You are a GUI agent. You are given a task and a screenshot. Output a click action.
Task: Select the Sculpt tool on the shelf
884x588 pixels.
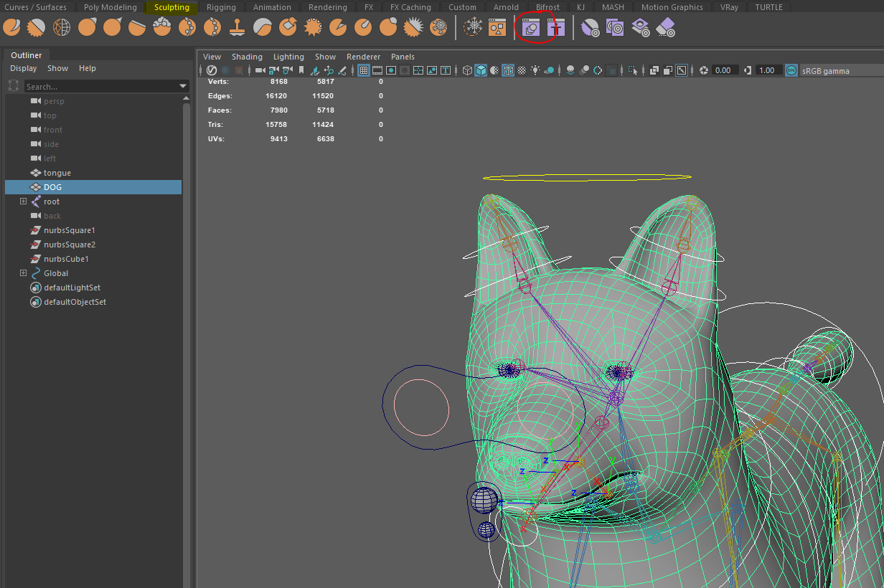(x=12, y=28)
